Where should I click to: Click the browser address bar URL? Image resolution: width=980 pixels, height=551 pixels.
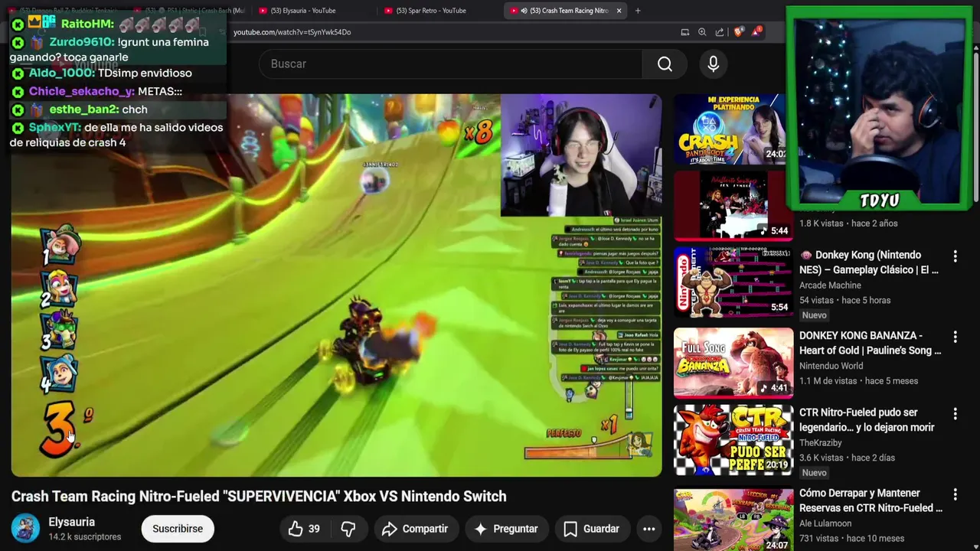292,32
